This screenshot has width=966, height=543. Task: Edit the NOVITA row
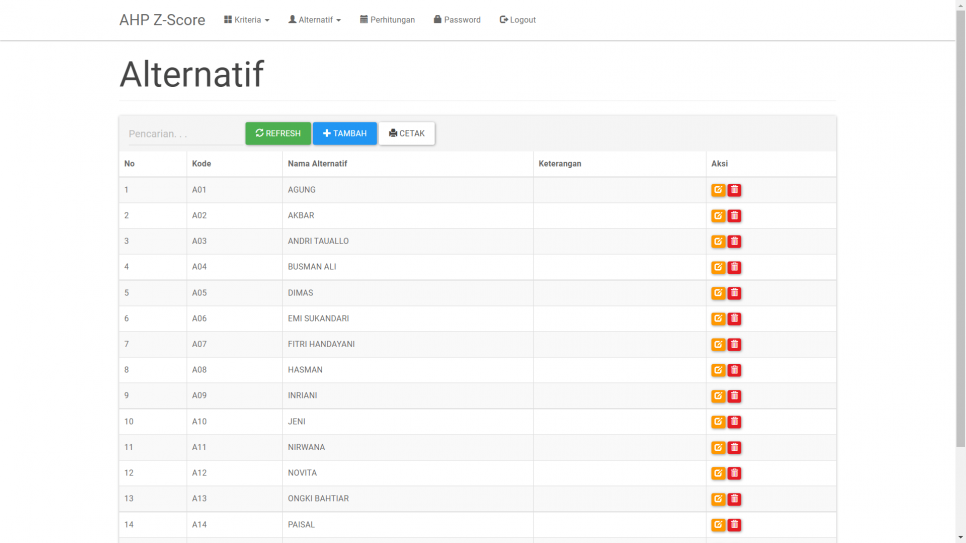(x=718, y=473)
